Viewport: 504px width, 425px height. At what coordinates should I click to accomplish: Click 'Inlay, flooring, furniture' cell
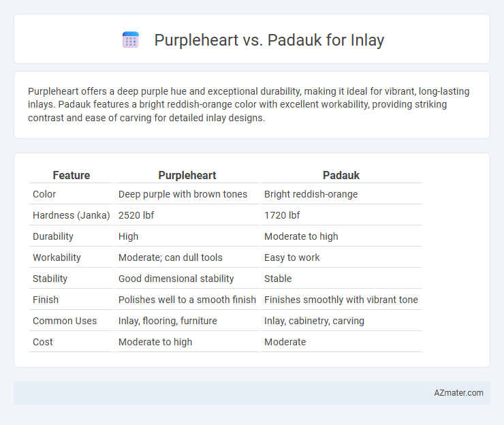pos(168,321)
